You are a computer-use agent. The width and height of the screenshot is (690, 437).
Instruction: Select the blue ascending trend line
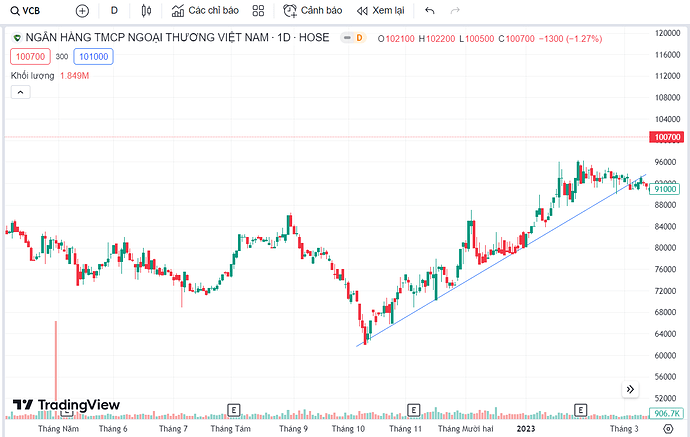(x=501, y=260)
